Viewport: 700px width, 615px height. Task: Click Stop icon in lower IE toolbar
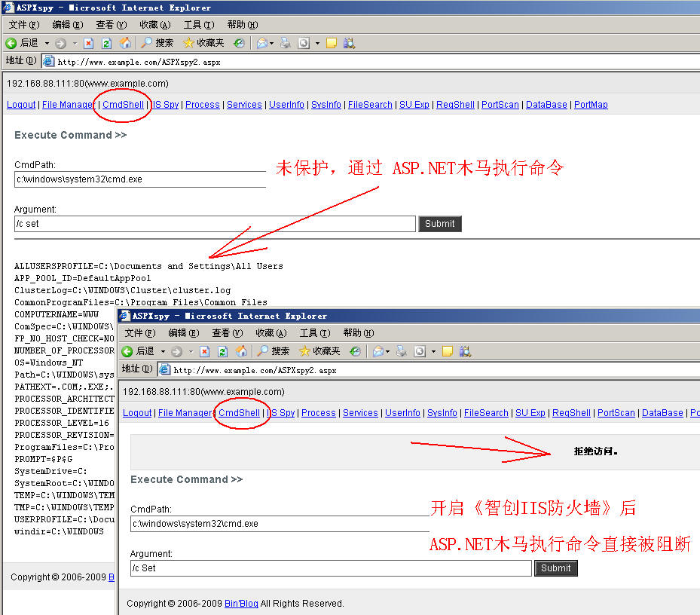coord(204,351)
